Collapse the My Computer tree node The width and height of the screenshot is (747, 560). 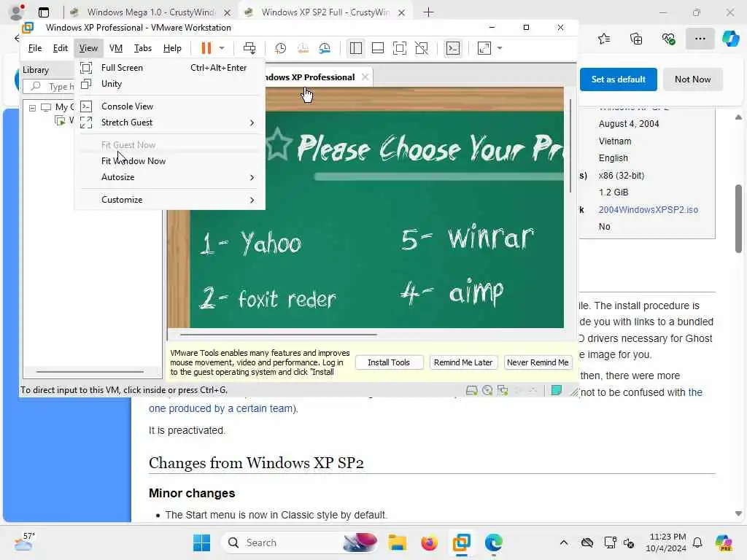(32, 108)
